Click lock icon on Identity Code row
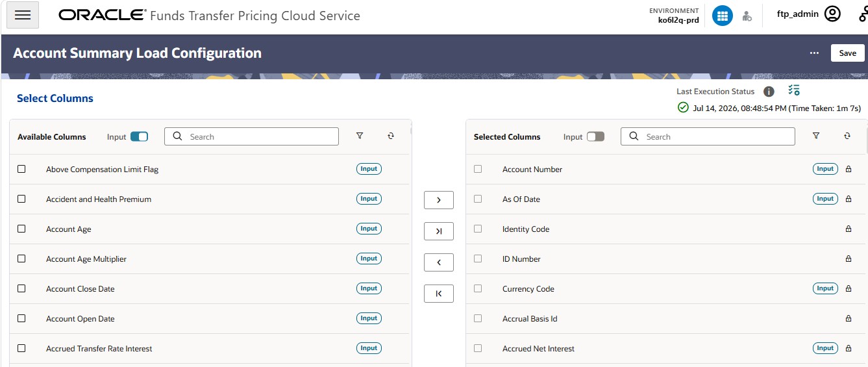868x367 pixels. coord(848,229)
